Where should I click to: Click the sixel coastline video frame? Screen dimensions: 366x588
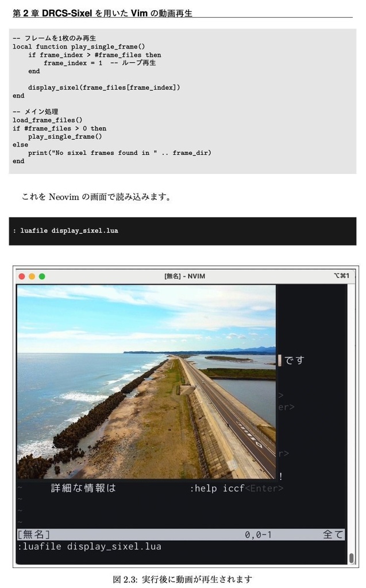click(147, 382)
